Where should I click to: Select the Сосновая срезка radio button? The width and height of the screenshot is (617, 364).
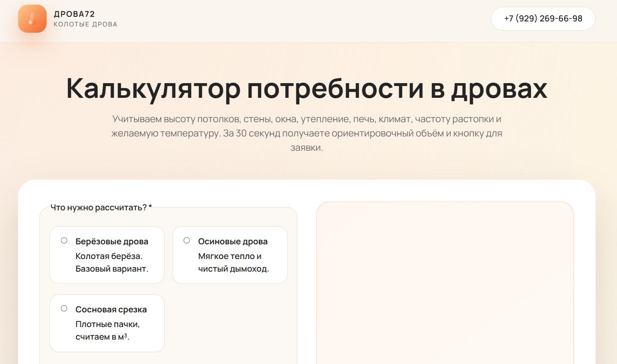[64, 309]
